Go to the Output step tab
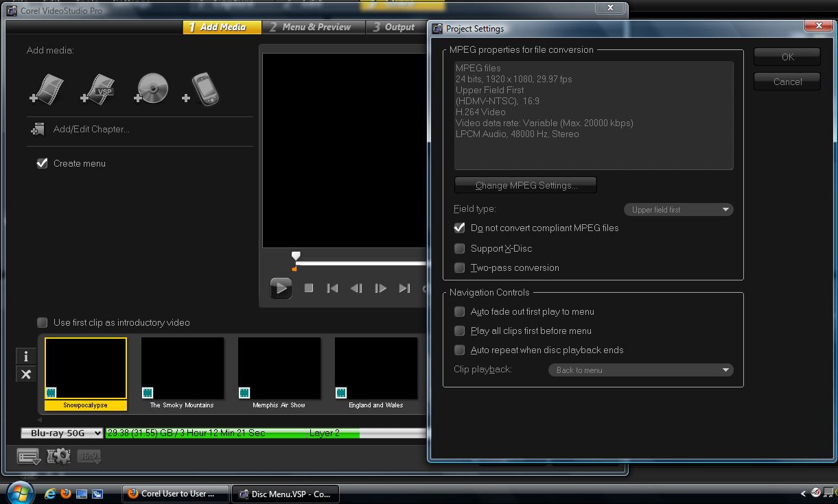 (395, 27)
